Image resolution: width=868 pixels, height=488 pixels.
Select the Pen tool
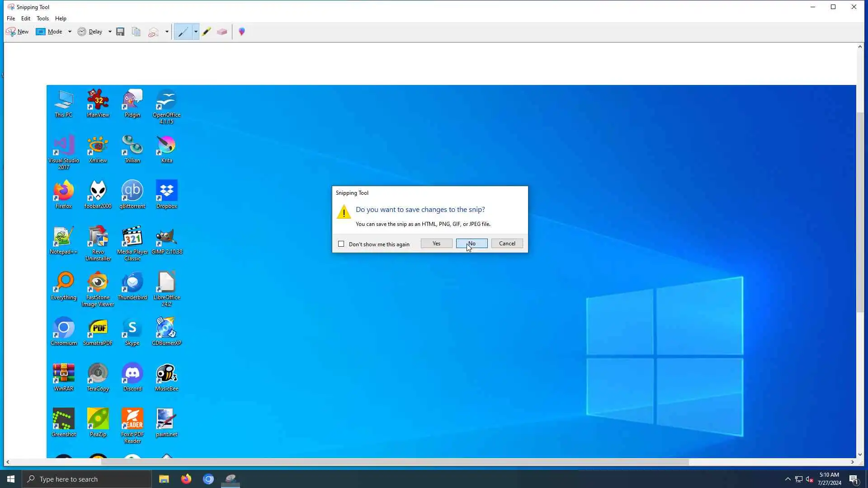(x=183, y=32)
